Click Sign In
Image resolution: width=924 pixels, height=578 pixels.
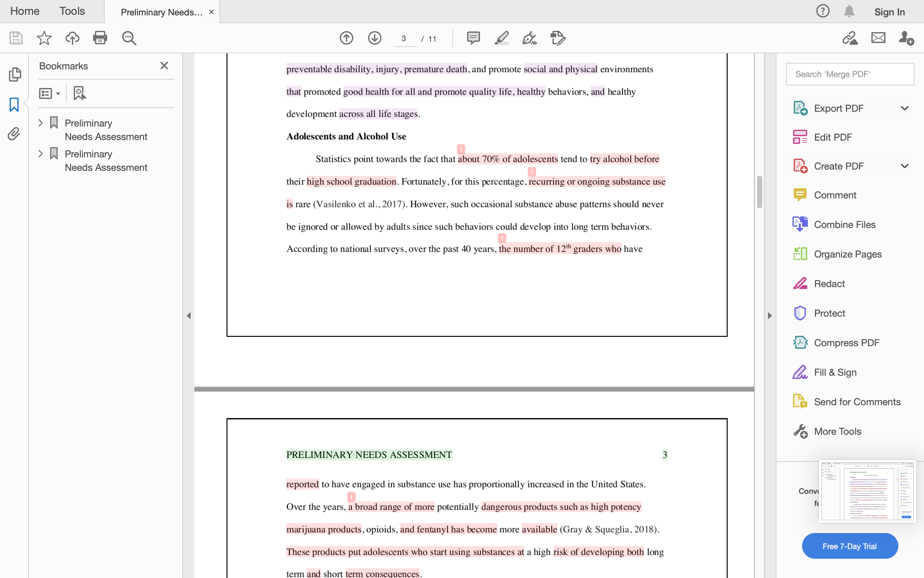(890, 12)
